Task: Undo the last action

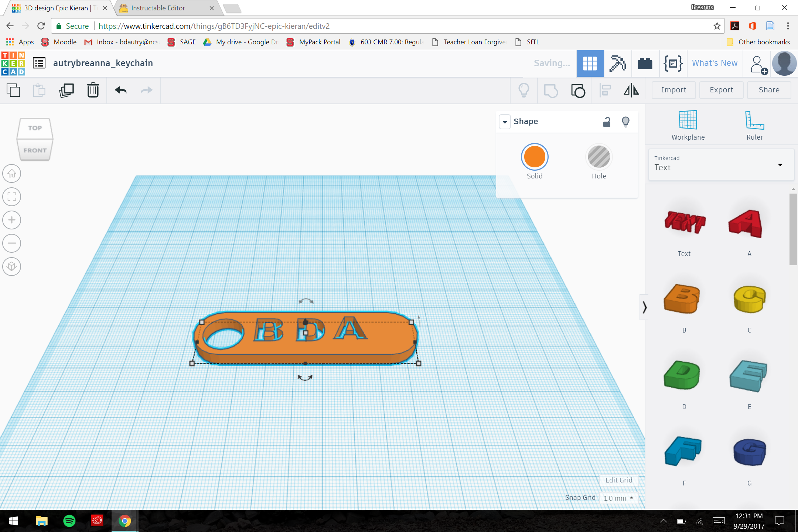Action: (x=120, y=90)
